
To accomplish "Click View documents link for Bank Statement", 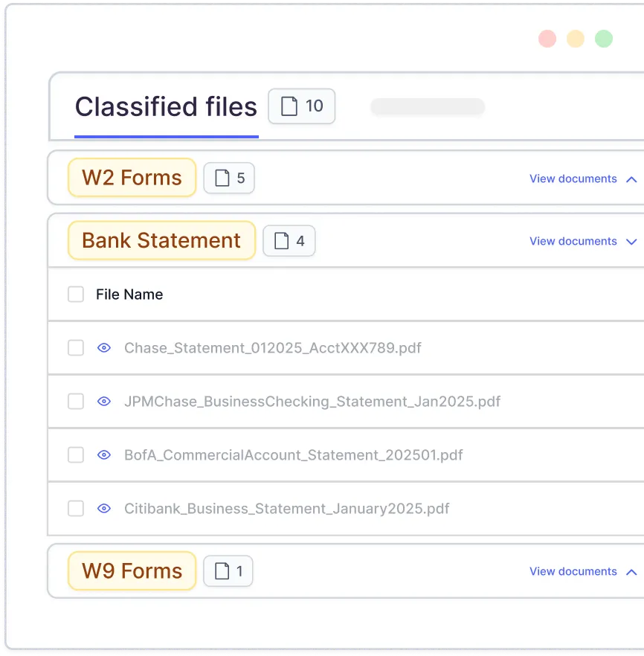I will click(x=573, y=241).
